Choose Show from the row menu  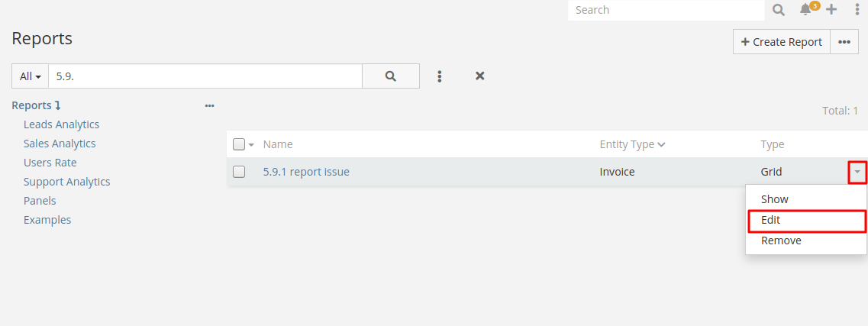click(x=774, y=199)
